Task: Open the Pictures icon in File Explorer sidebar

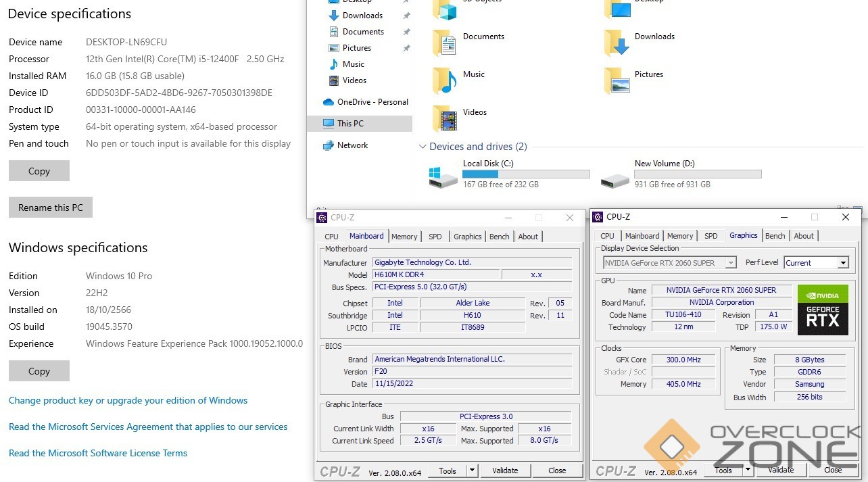Action: pos(333,48)
